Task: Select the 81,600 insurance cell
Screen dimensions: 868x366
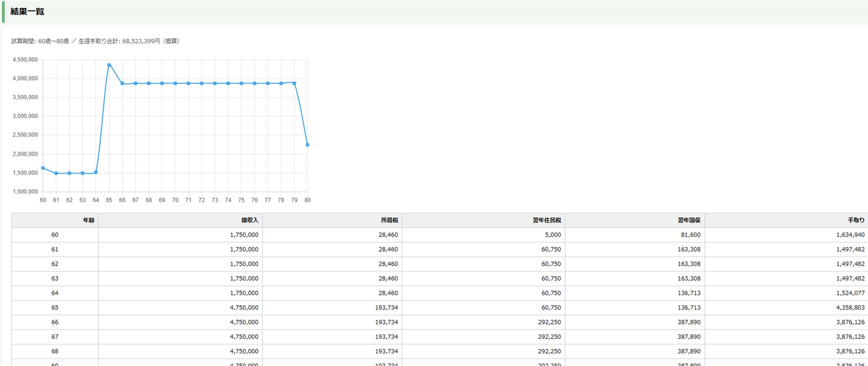Action: (690, 235)
